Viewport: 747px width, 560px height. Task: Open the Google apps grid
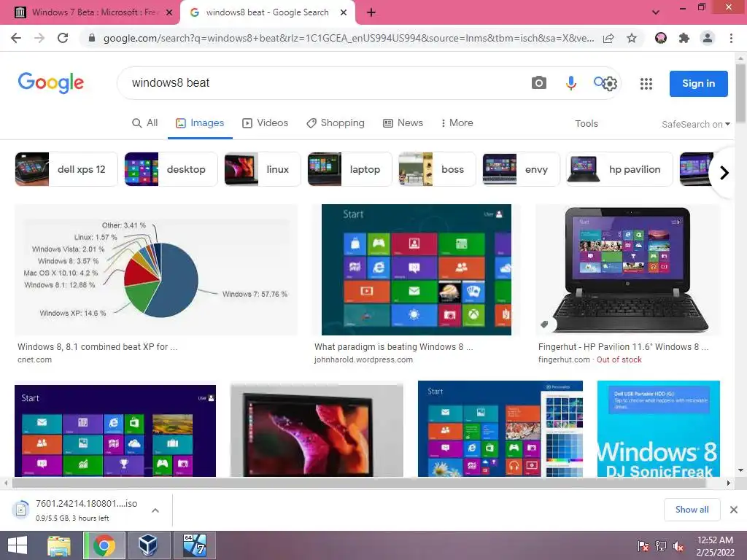[646, 84]
